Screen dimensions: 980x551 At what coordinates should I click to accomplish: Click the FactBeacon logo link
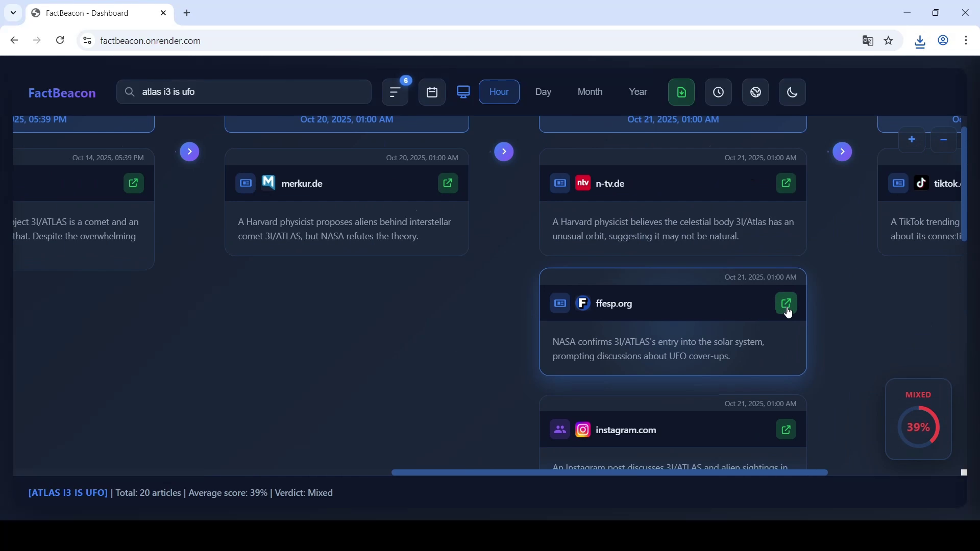pyautogui.click(x=62, y=93)
